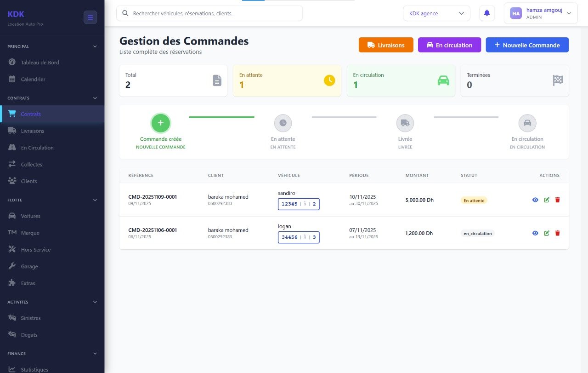This screenshot has width=588, height=373.
Task: Open the Tableau de Bord sidebar icon
Action: [x=11, y=62]
